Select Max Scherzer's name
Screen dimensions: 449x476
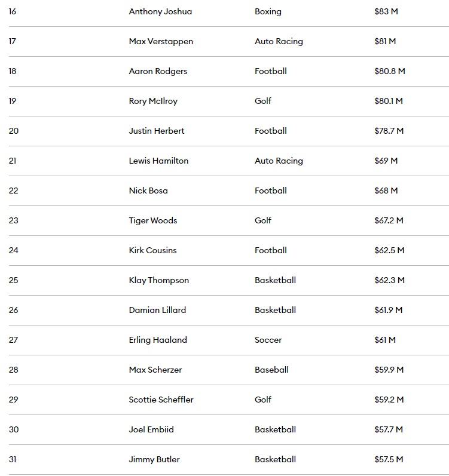(x=155, y=370)
